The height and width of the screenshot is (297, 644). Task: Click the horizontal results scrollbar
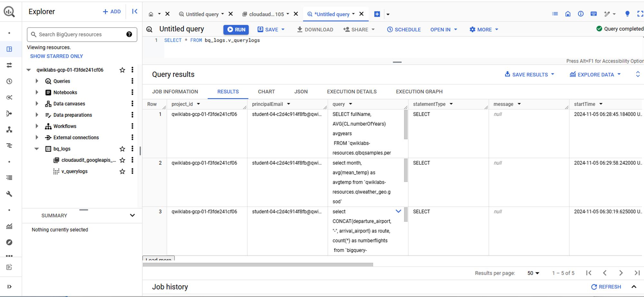pos(258,265)
